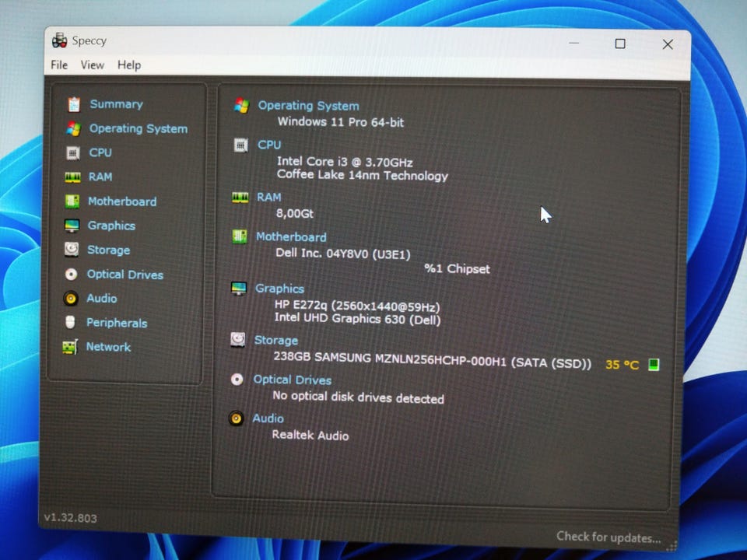
Task: Click Graphics monitor icon in summary panel
Action: click(x=239, y=288)
